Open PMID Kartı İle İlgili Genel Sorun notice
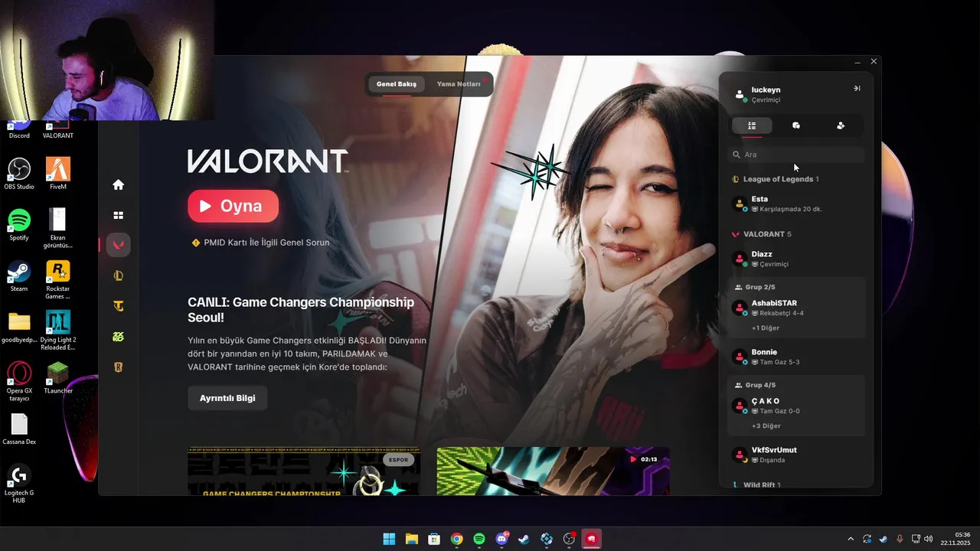The width and height of the screenshot is (980, 551). coord(260,243)
